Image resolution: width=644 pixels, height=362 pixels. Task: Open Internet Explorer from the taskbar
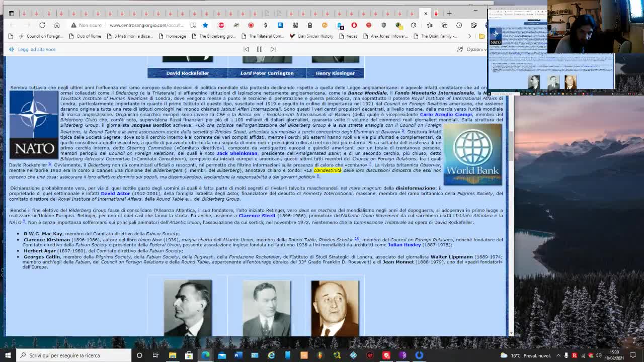click(x=271, y=355)
